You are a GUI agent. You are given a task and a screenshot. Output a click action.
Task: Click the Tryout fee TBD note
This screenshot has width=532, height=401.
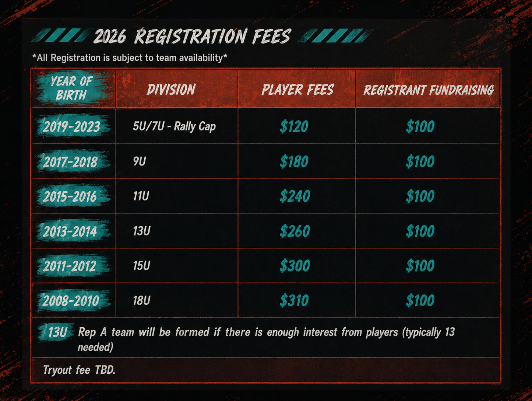point(79,370)
